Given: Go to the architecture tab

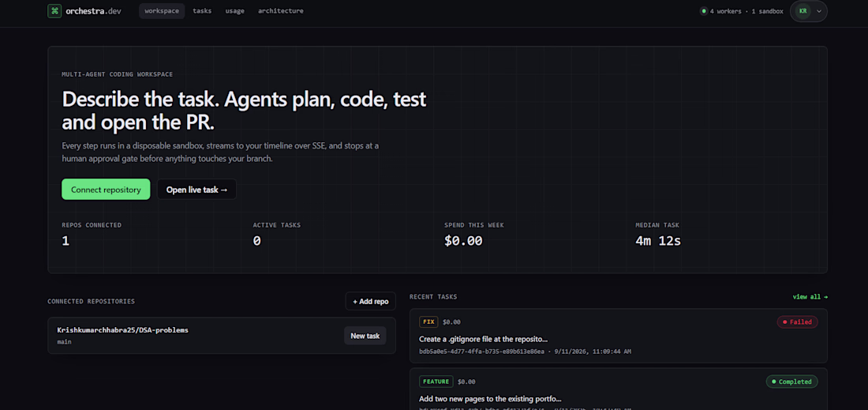Looking at the screenshot, I should pyautogui.click(x=281, y=11).
